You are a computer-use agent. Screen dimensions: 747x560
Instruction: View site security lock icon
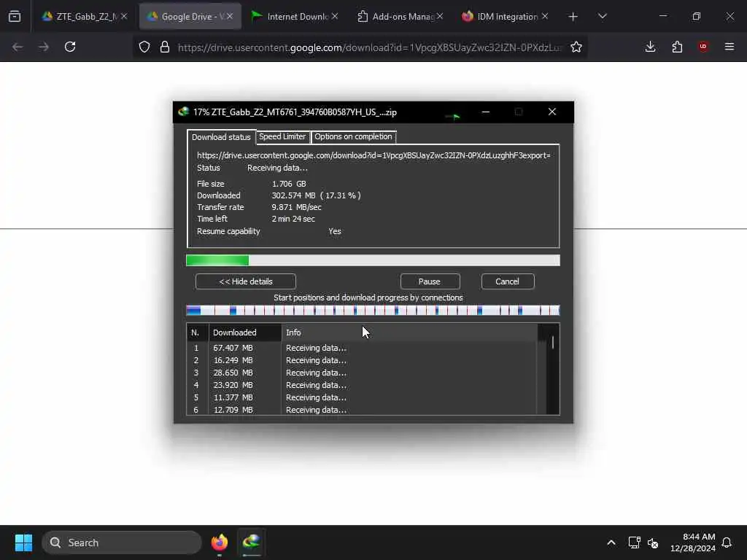click(165, 47)
